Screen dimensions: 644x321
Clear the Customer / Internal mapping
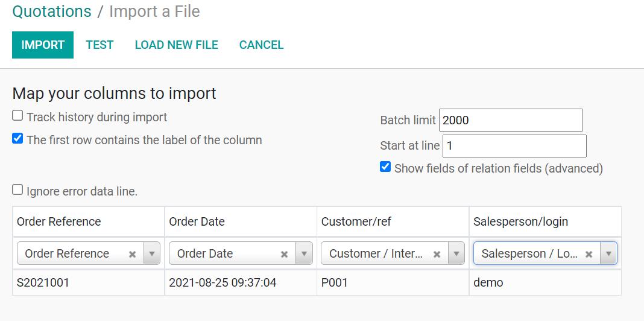[x=437, y=255]
